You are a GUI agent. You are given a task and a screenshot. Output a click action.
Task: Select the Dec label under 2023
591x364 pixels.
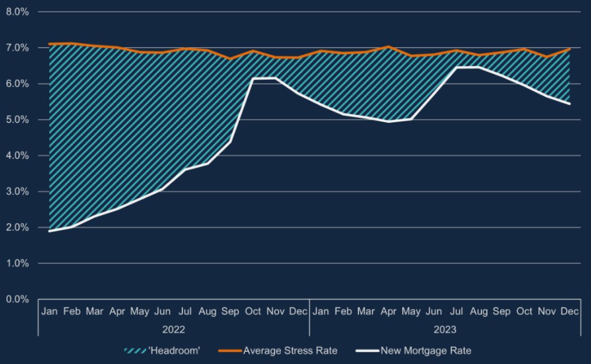tap(569, 312)
